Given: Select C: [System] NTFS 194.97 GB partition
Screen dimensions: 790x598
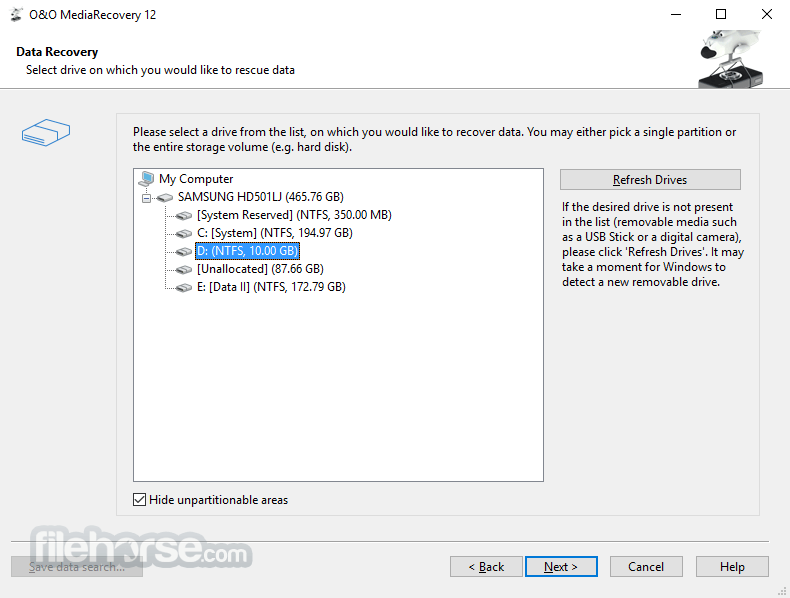Looking at the screenshot, I should tap(274, 233).
